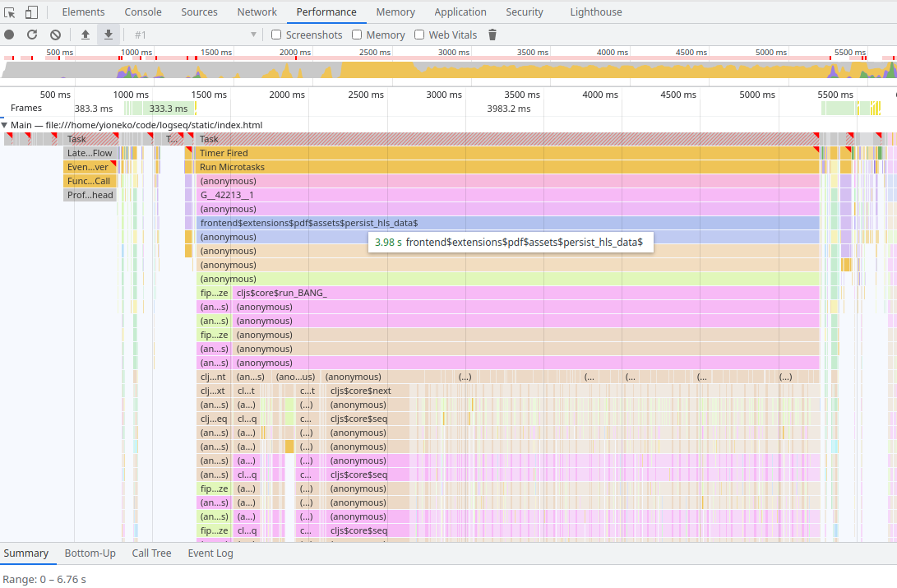897x588 pixels.
Task: Clear the current recording
Action: [55, 35]
